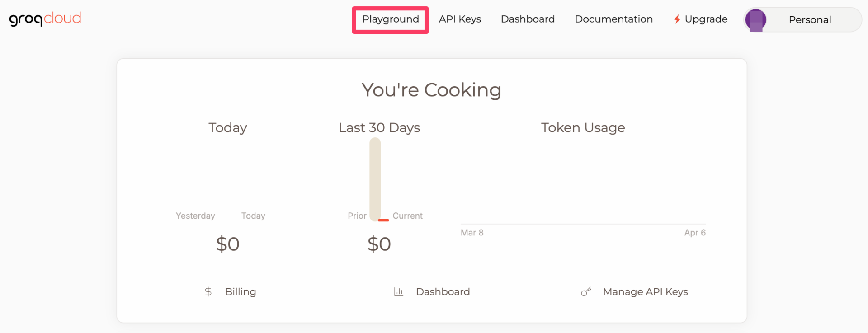Click the Token Usage chart baseline
Screen dimensions: 868x333
pos(583,224)
